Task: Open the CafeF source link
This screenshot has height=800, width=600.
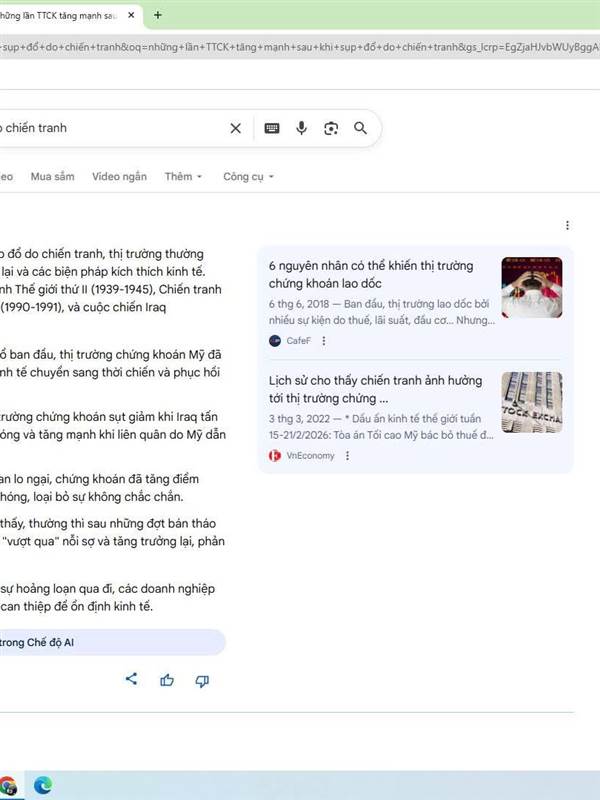Action: 290,341
